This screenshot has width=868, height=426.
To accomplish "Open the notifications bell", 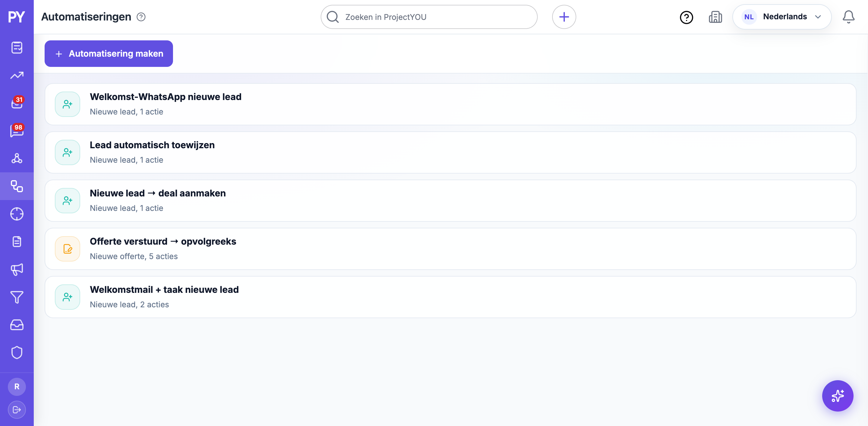I will coord(848,17).
